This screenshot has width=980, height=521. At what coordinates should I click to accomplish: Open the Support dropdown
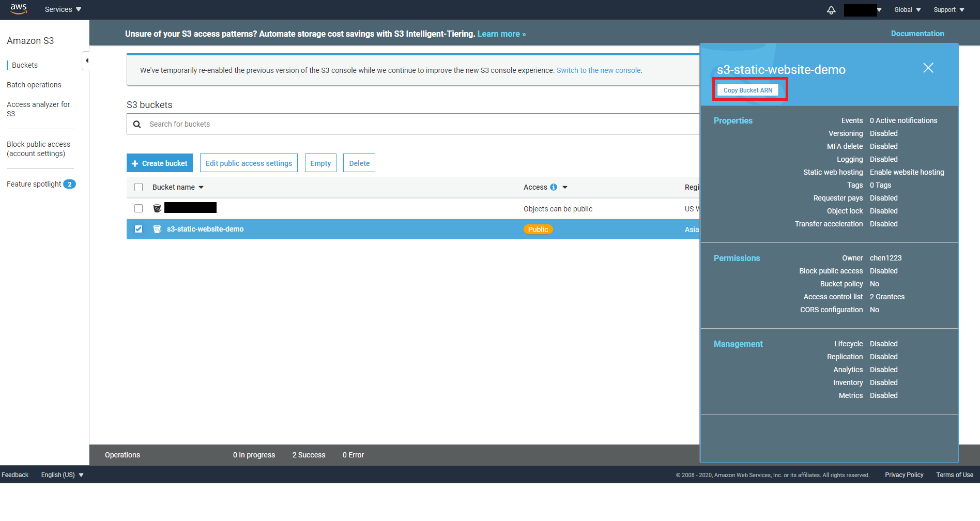point(949,10)
